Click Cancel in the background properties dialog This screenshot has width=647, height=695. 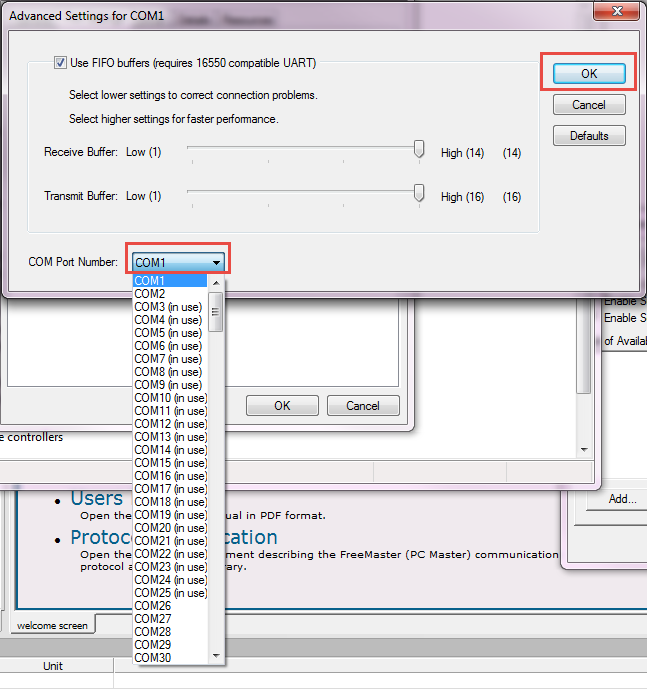tap(363, 406)
